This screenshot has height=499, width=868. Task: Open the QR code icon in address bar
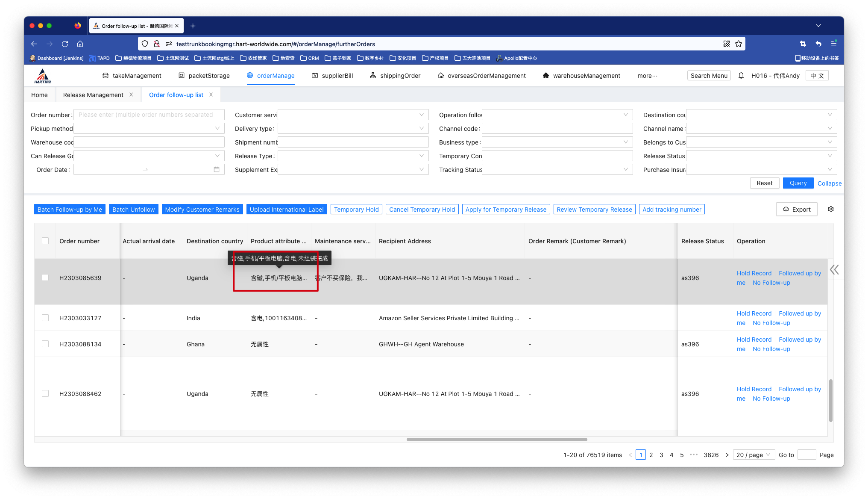tap(727, 44)
